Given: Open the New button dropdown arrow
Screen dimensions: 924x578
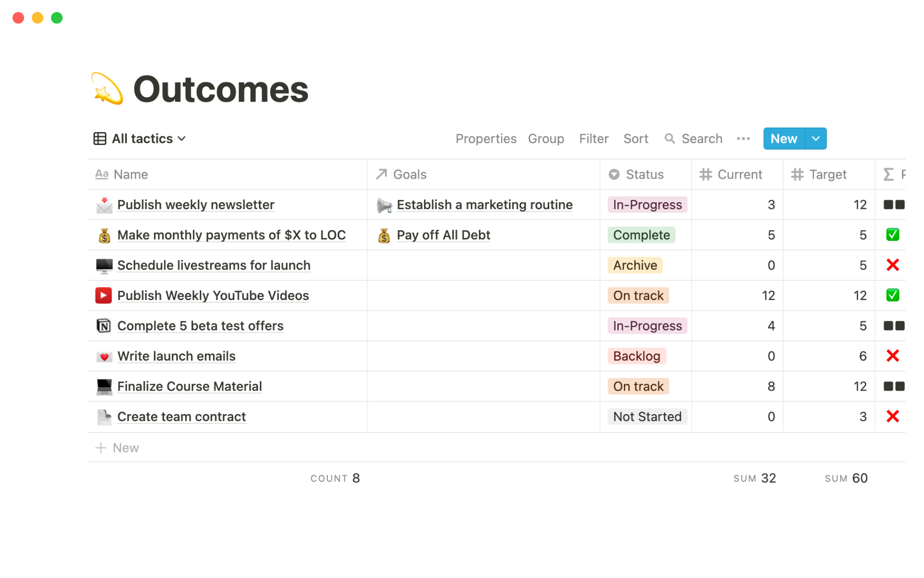Looking at the screenshot, I should tap(816, 138).
